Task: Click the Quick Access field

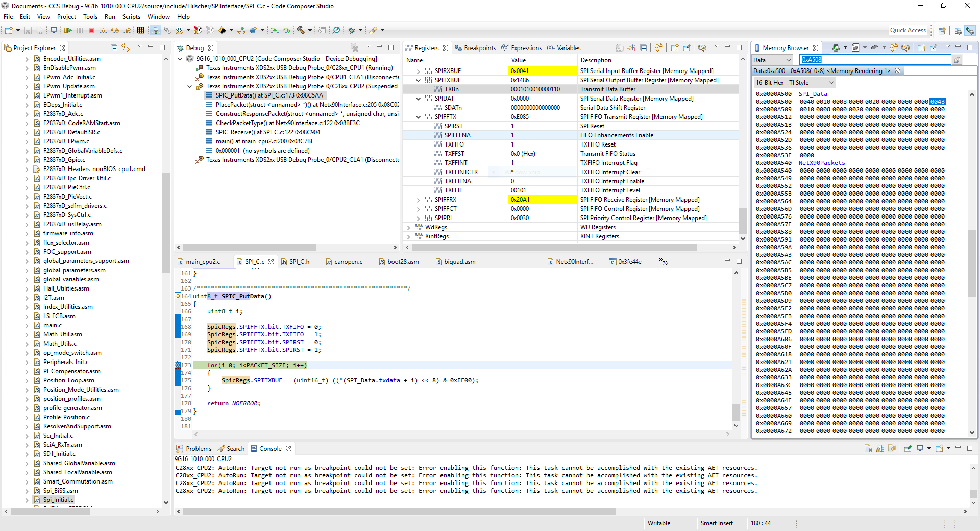Action: (x=908, y=30)
